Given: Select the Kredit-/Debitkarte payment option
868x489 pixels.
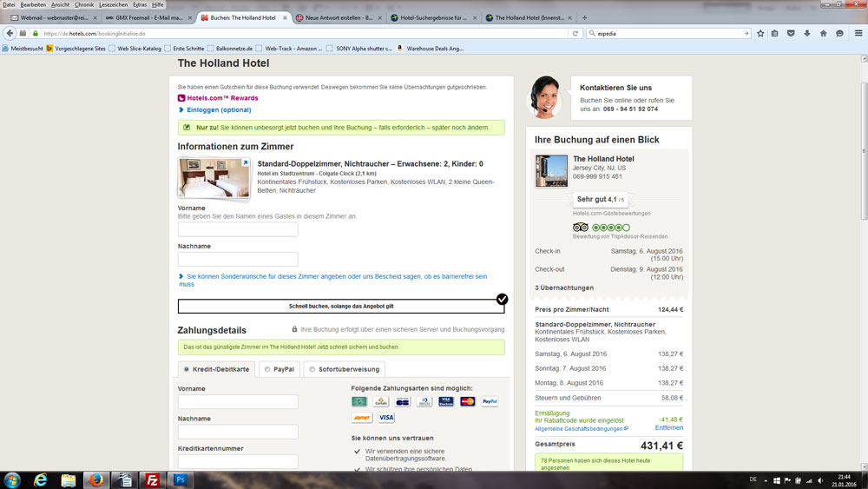Looking at the screenshot, I should click(186, 369).
